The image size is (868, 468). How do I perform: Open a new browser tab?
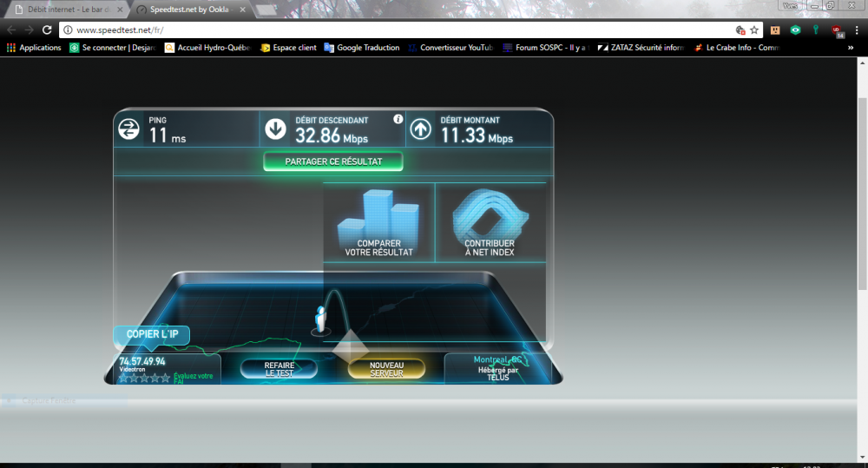pyautogui.click(x=266, y=10)
